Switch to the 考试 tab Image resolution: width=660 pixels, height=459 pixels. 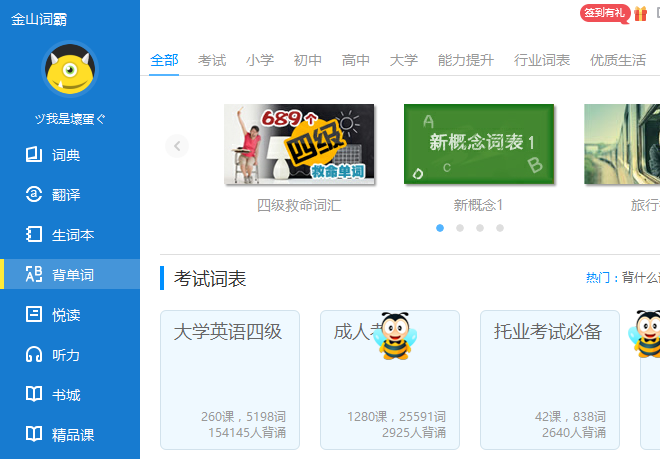[x=212, y=60]
